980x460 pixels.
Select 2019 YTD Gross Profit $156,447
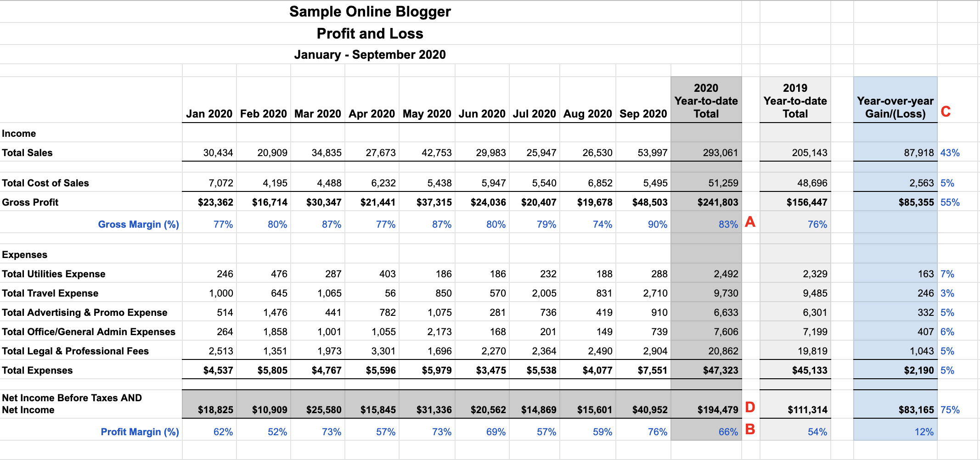coord(807,202)
